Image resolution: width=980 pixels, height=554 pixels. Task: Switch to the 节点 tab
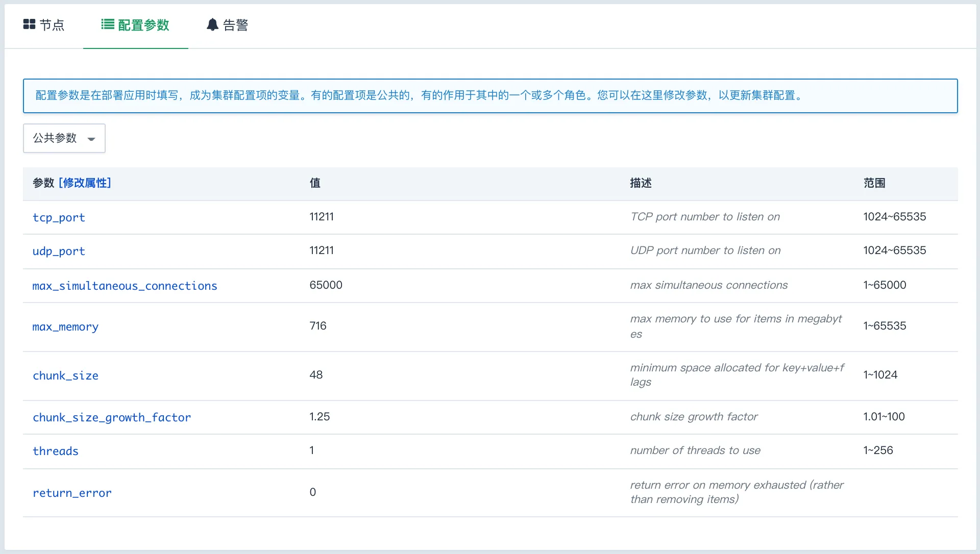tap(44, 25)
